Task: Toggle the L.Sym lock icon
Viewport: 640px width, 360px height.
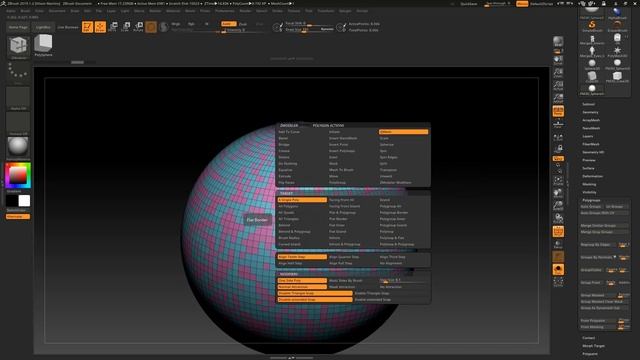Action: (x=558, y=149)
